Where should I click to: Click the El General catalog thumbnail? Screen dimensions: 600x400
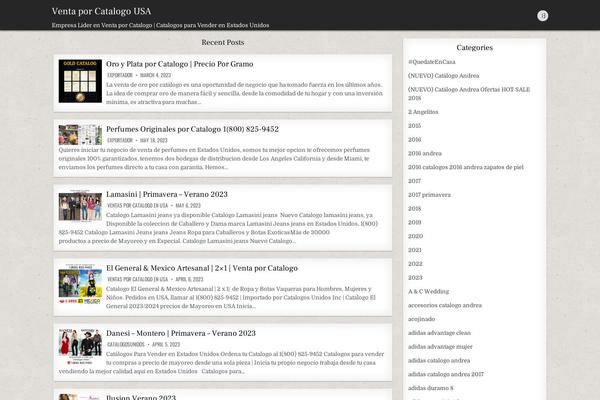pyautogui.click(x=80, y=284)
